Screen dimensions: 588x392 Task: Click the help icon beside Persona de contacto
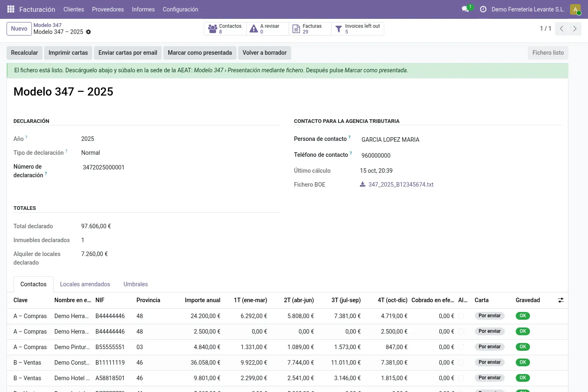[x=350, y=137]
